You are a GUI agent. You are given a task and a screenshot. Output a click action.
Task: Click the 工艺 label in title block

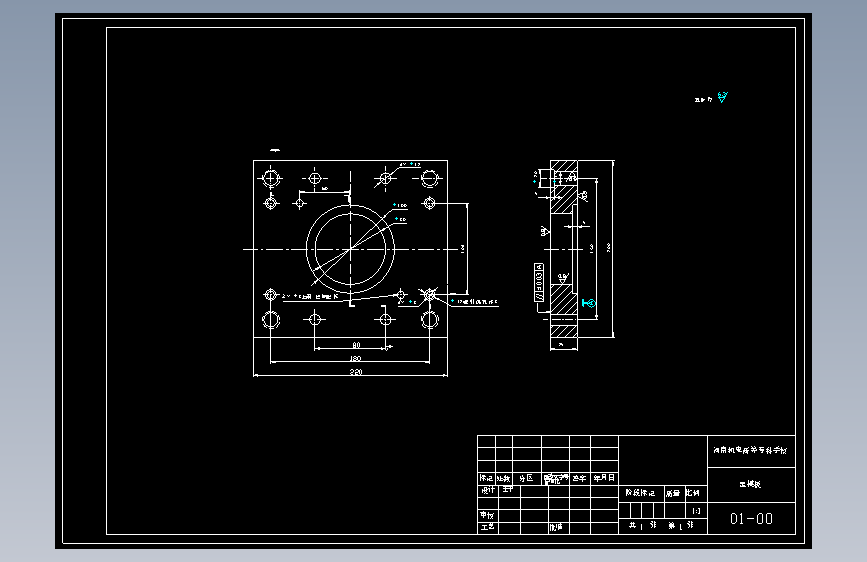[488, 527]
